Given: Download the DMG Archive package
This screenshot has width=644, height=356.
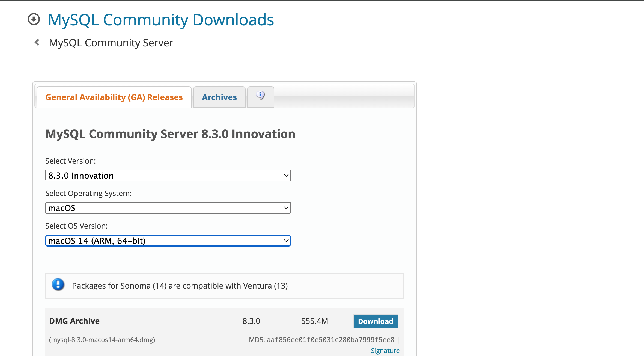Looking at the screenshot, I should pos(376,321).
